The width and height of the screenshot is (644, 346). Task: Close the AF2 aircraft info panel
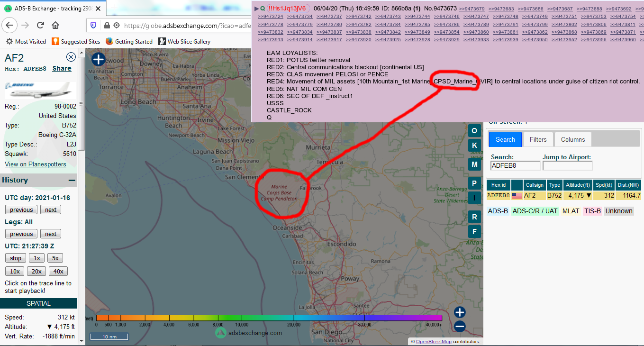tap(71, 57)
